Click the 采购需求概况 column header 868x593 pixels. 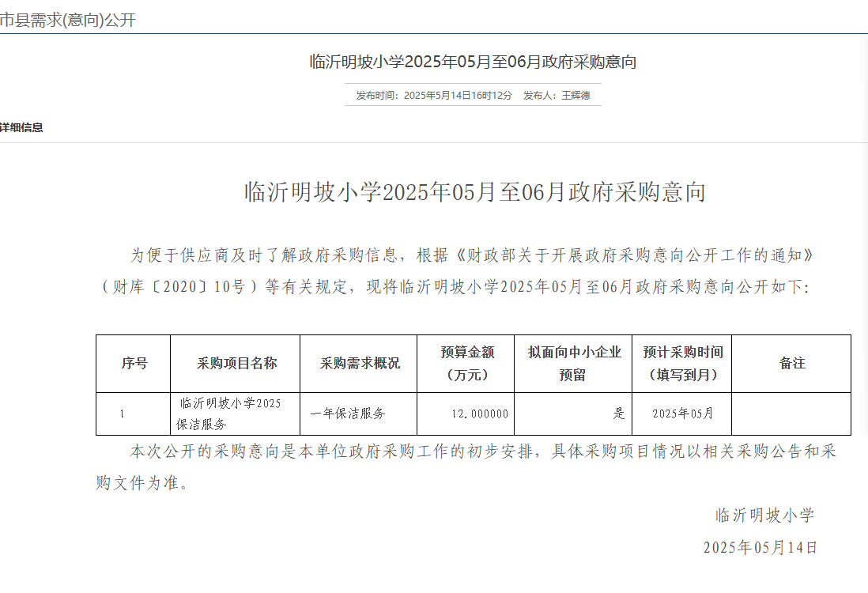click(359, 363)
